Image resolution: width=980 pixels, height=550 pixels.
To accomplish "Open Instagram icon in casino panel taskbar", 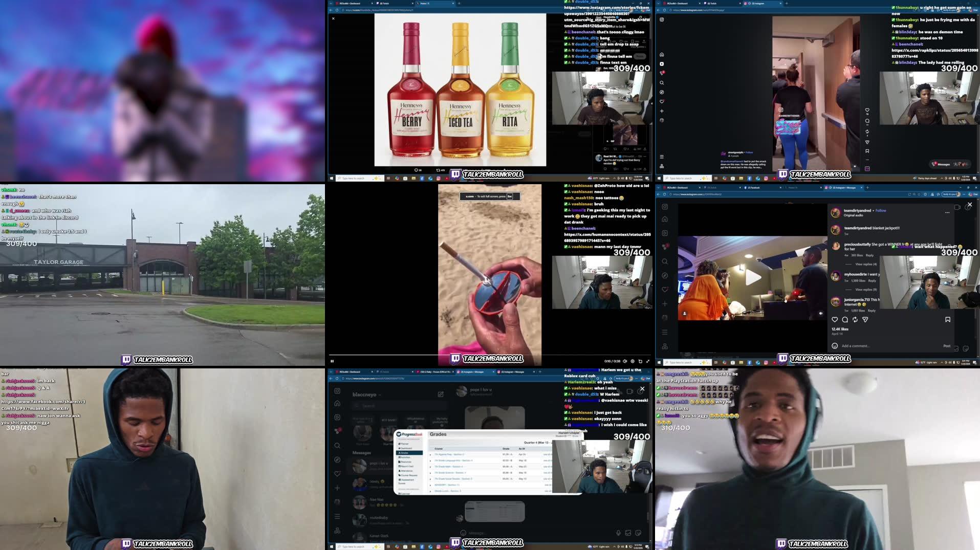I will pos(766,362).
